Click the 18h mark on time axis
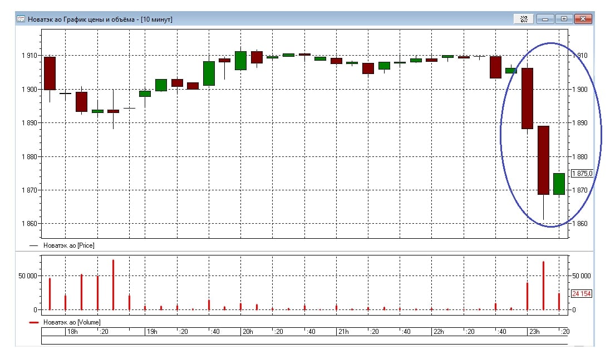615x364 pixels. tap(72, 332)
